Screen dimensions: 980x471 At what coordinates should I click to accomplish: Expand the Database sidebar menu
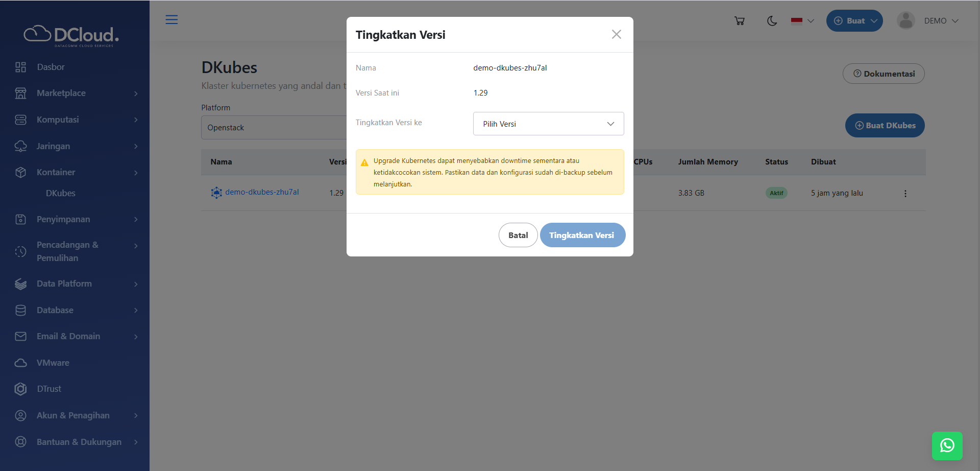[x=77, y=310]
